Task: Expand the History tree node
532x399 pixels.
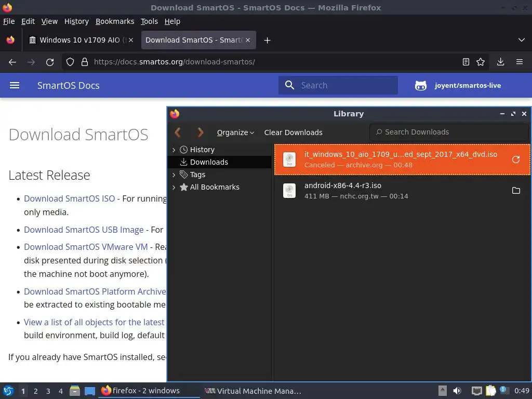Action: (x=174, y=150)
